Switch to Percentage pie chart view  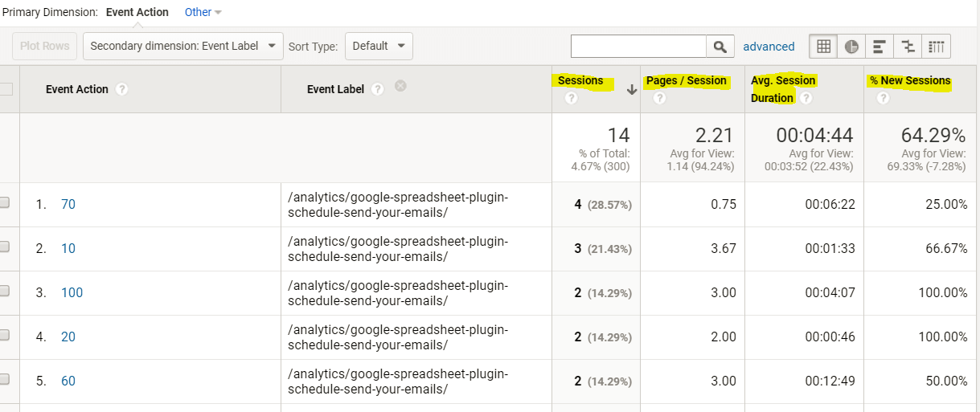tap(851, 47)
